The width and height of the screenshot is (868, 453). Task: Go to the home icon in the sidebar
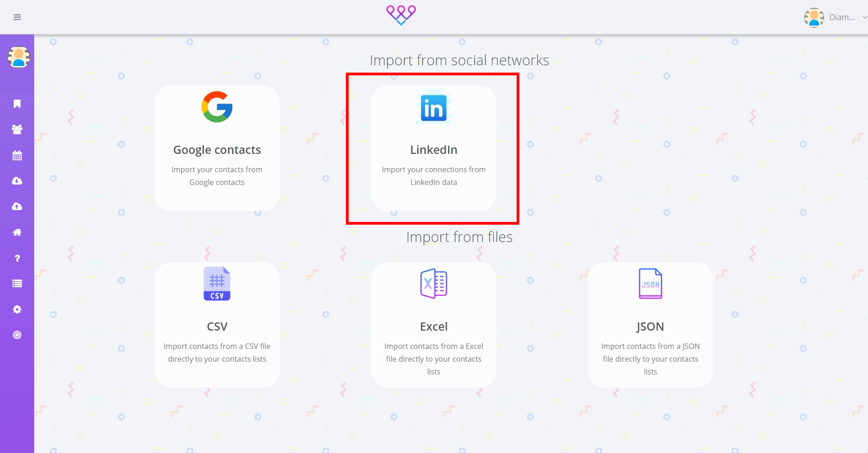click(x=17, y=232)
